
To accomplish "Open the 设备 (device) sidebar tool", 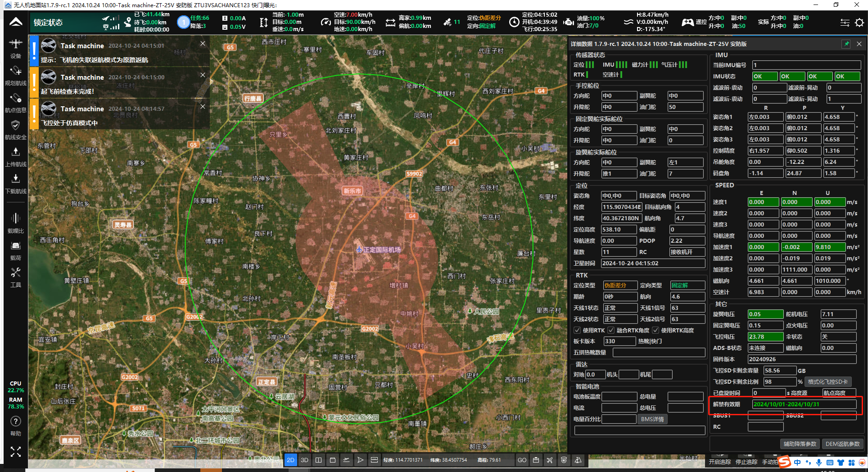I will click(16, 48).
